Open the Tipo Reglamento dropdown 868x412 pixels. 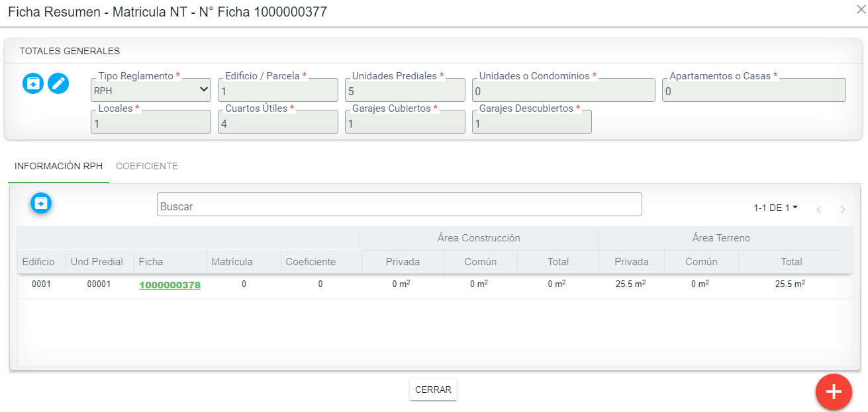151,91
